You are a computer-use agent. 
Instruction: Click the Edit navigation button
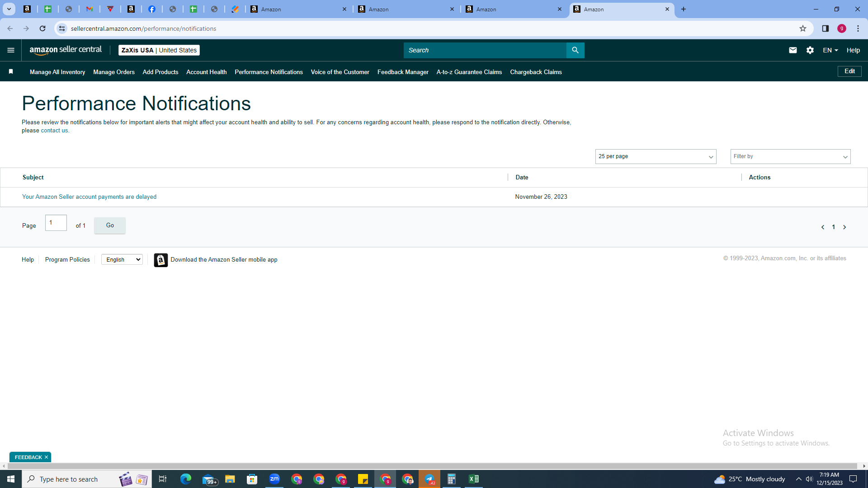pyautogui.click(x=849, y=71)
